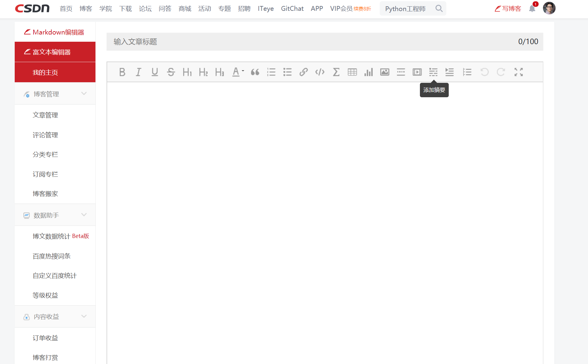Toggle underline text formatting

(155, 72)
